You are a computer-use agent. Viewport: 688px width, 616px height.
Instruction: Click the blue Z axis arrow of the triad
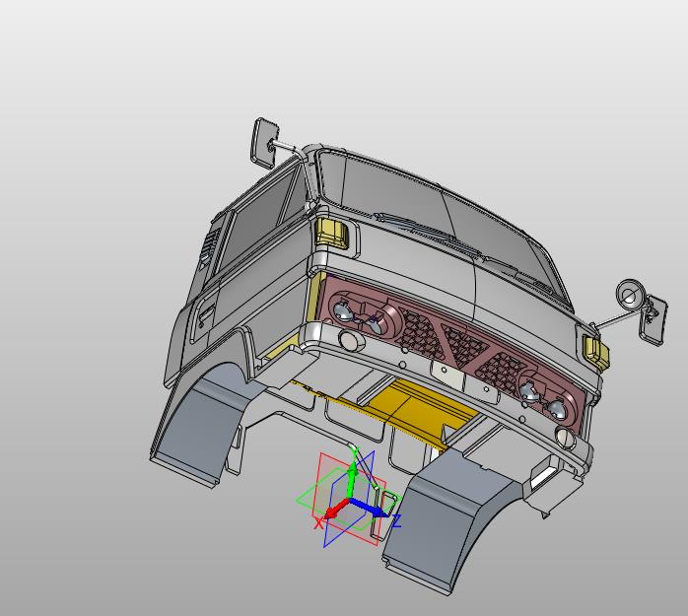tap(369, 508)
